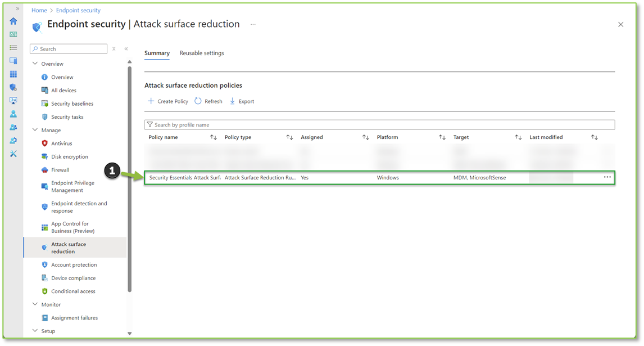Open the Groups icon in the left rail
This screenshot has width=644, height=346.
[13, 128]
